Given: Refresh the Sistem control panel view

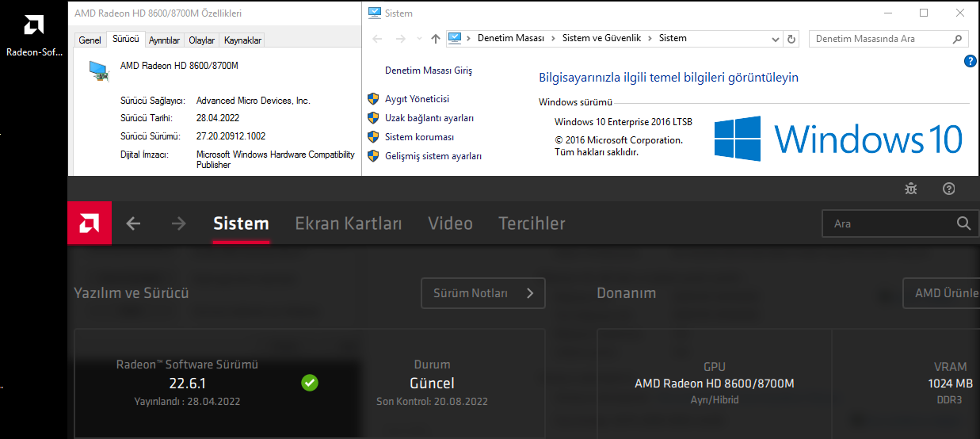Looking at the screenshot, I should coord(791,39).
